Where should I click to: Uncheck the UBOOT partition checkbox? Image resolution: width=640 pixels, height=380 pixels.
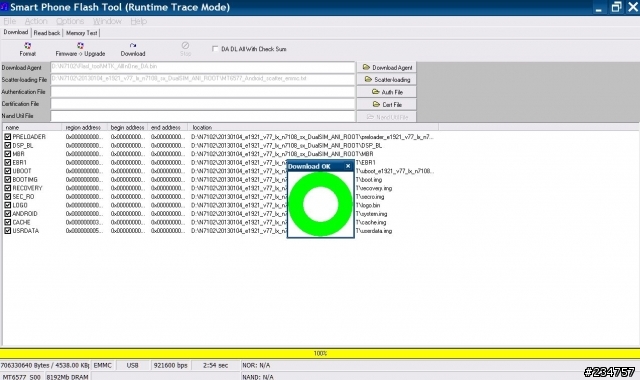point(7,171)
